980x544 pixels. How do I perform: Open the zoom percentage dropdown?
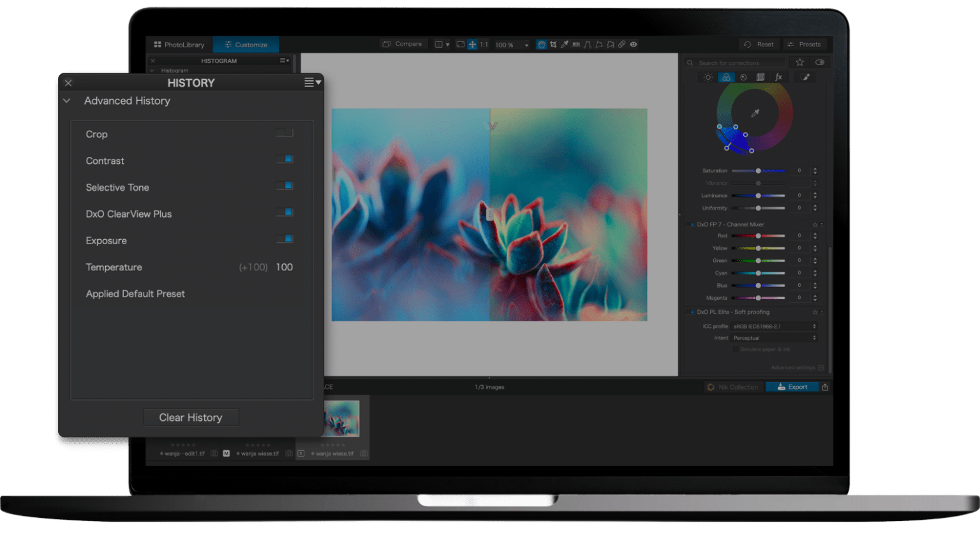coord(526,44)
